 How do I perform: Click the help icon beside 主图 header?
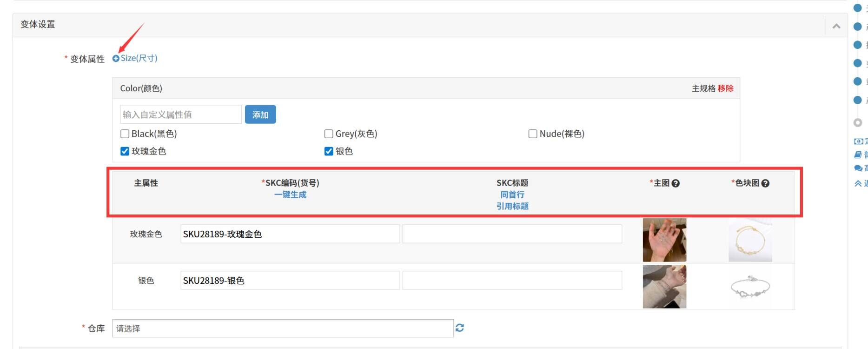tap(676, 183)
